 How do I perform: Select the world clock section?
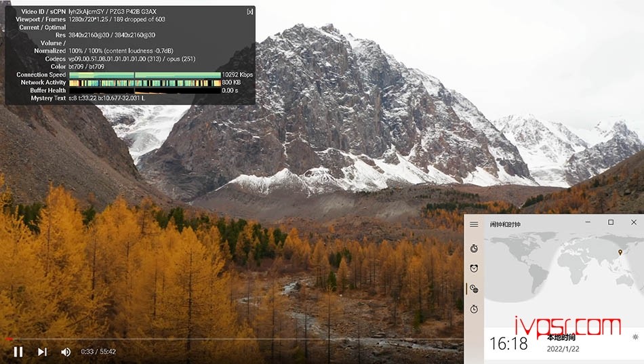[x=474, y=289]
